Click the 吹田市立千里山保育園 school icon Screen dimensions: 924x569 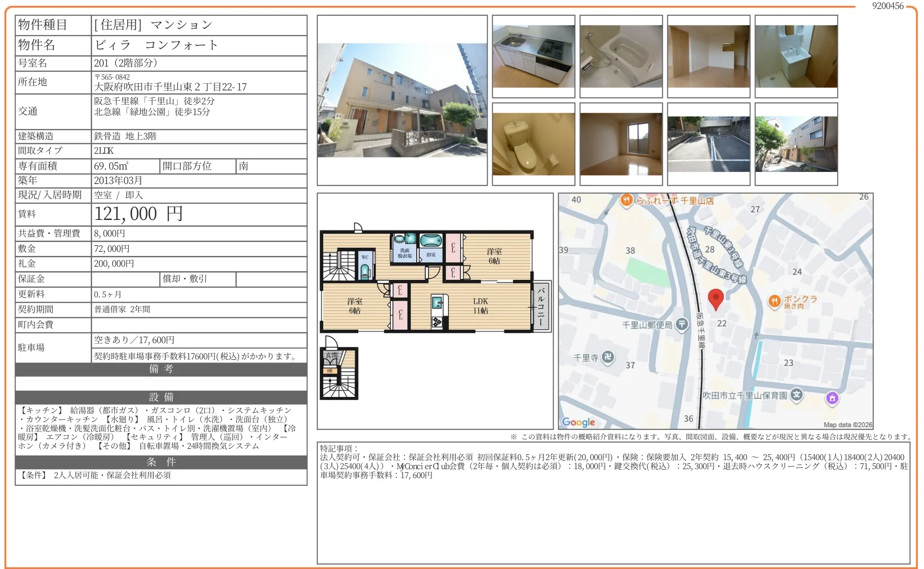point(796,395)
